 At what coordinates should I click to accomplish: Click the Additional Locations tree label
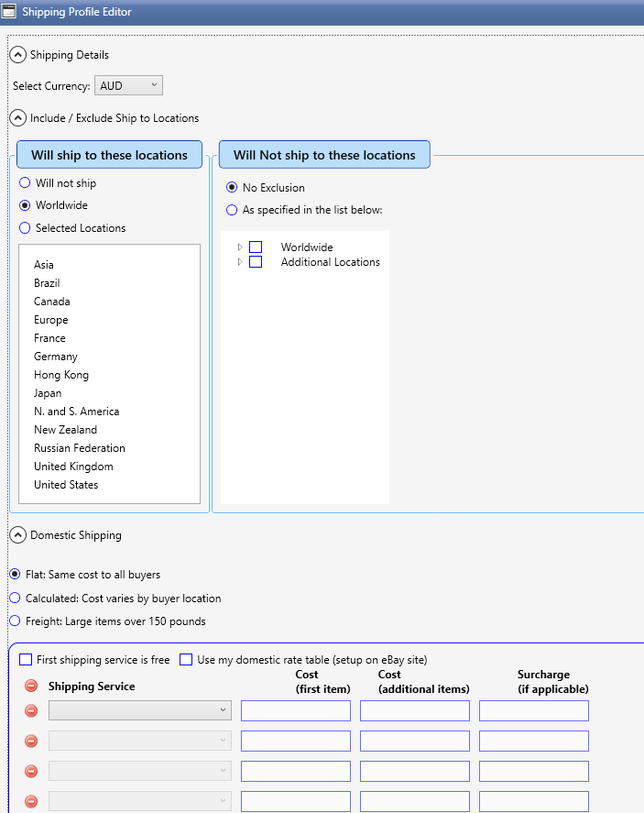point(331,262)
